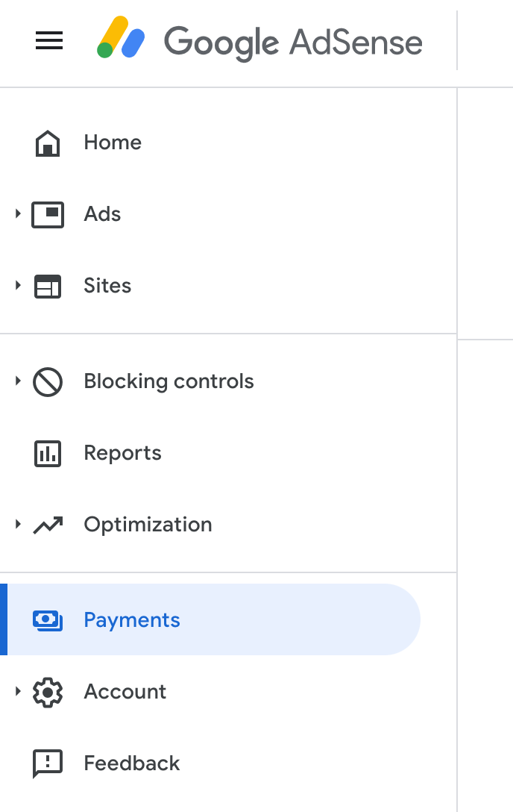513x812 pixels.
Task: Click the Sites layout icon
Action: (x=48, y=287)
